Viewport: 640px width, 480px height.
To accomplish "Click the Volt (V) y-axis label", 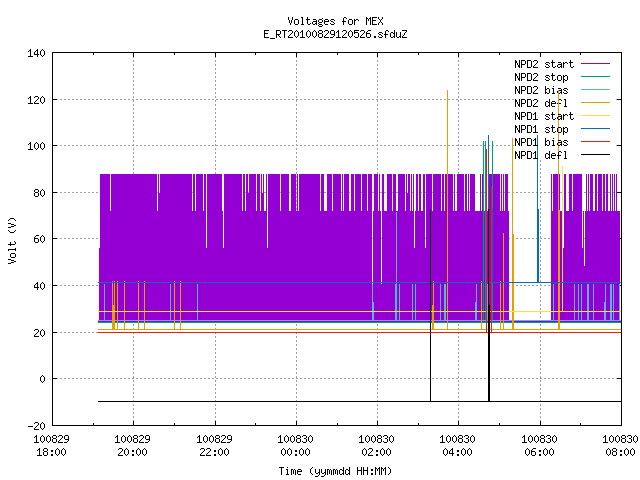I will tap(12, 240).
